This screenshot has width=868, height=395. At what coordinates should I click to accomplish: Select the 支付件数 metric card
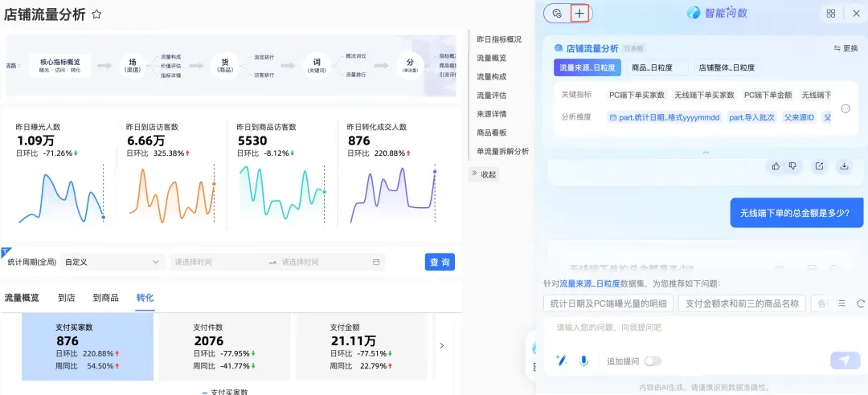[224, 346]
